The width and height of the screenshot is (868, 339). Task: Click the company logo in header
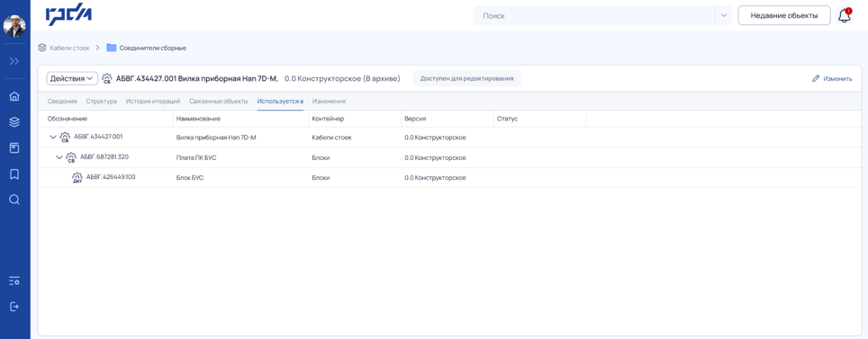68,15
